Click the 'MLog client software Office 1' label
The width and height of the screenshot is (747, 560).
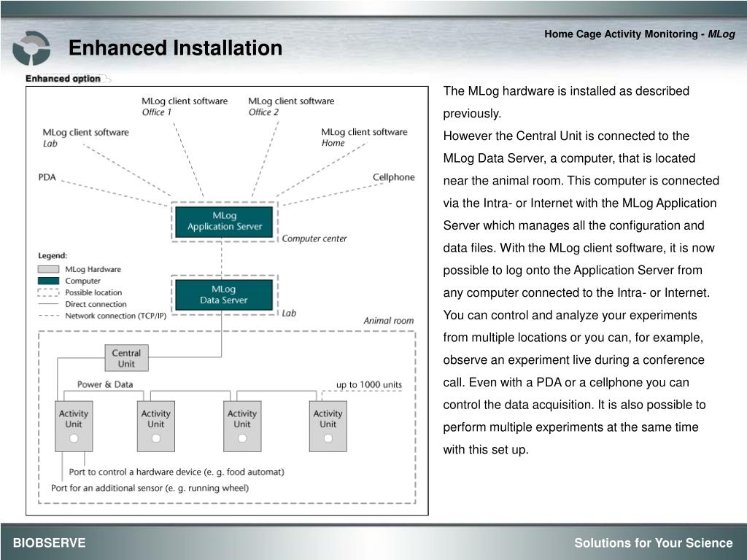point(185,106)
